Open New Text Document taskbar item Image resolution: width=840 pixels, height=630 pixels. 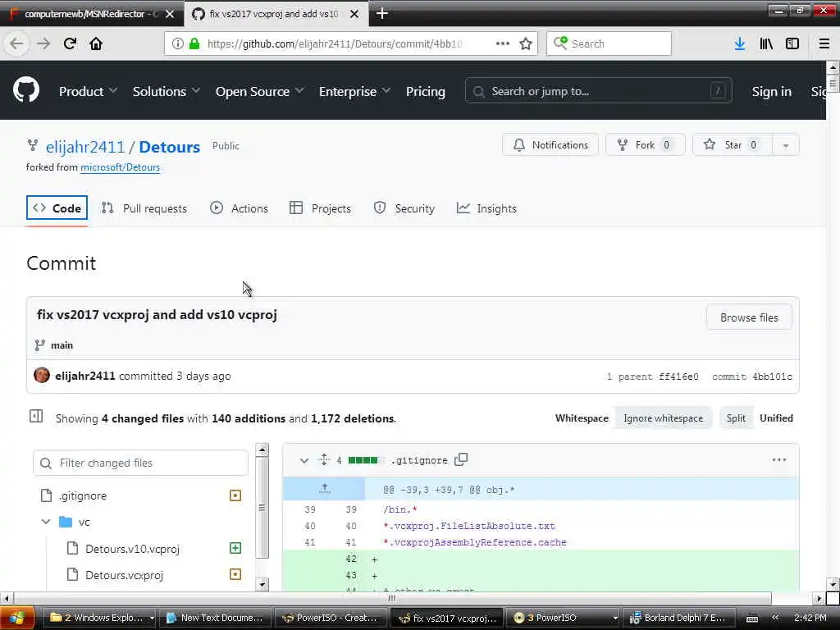(x=216, y=618)
